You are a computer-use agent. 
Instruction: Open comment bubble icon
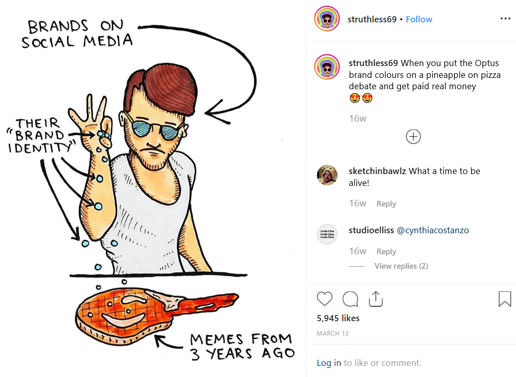tap(350, 299)
